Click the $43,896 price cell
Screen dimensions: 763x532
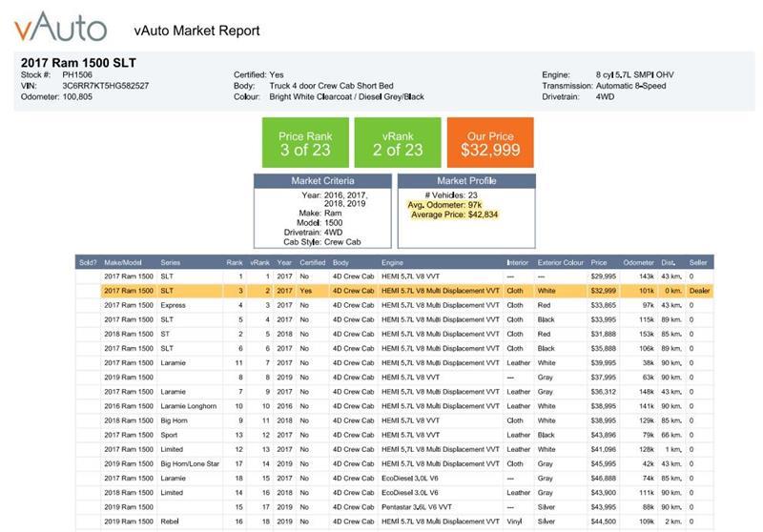pyautogui.click(x=604, y=435)
